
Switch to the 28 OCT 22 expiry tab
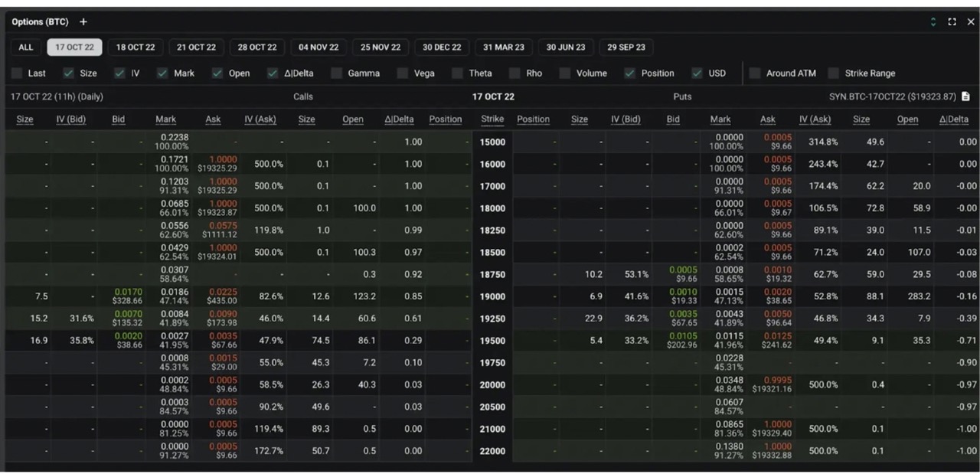257,47
